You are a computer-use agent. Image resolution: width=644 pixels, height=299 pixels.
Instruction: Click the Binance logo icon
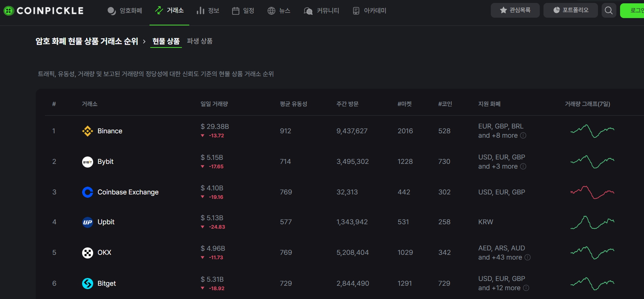88,131
